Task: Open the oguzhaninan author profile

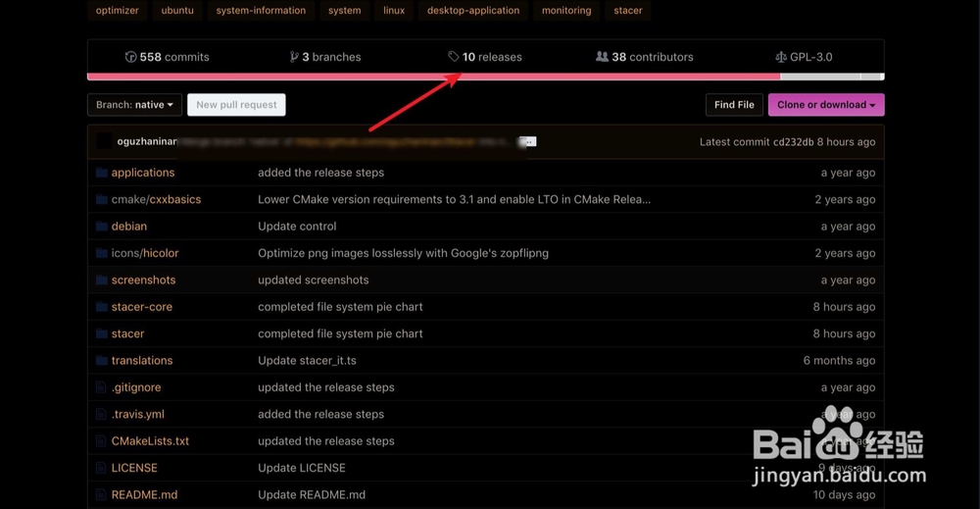Action: point(147,141)
